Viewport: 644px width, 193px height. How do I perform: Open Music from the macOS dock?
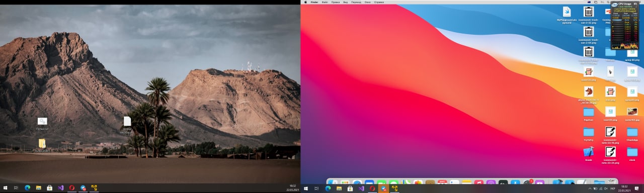coord(478,181)
